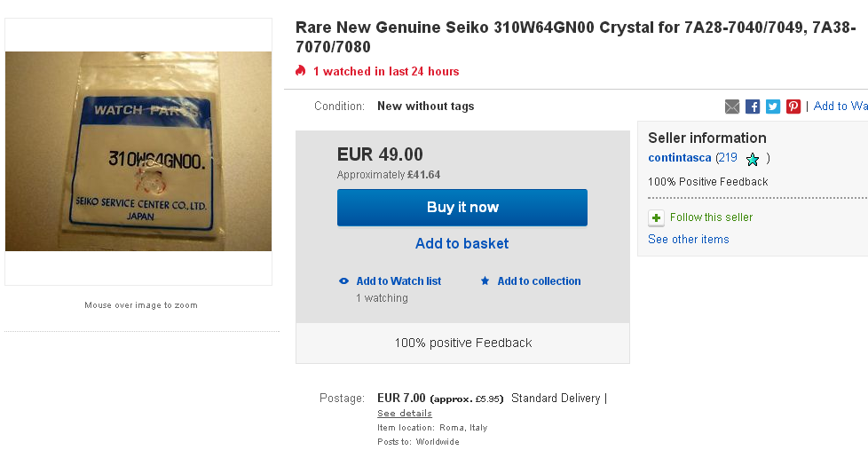Click the green plus follow icon

tap(656, 217)
